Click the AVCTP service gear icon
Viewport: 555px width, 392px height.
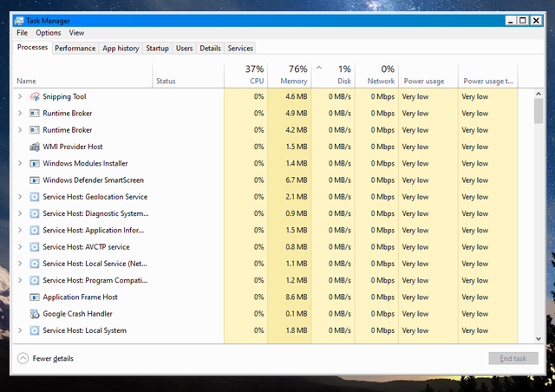pyautogui.click(x=35, y=247)
